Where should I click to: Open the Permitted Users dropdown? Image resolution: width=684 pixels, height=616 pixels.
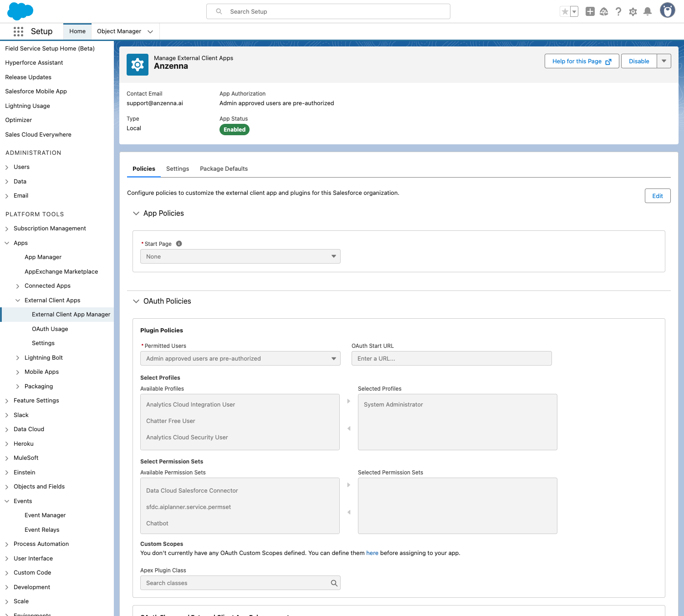tap(240, 358)
